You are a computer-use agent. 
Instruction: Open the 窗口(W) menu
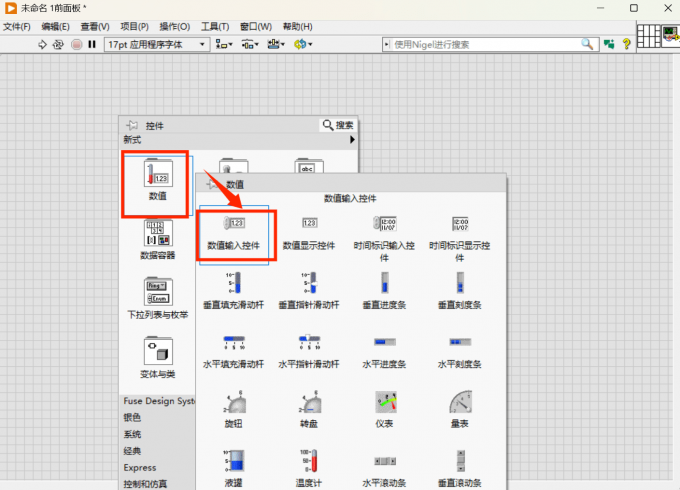[256, 27]
